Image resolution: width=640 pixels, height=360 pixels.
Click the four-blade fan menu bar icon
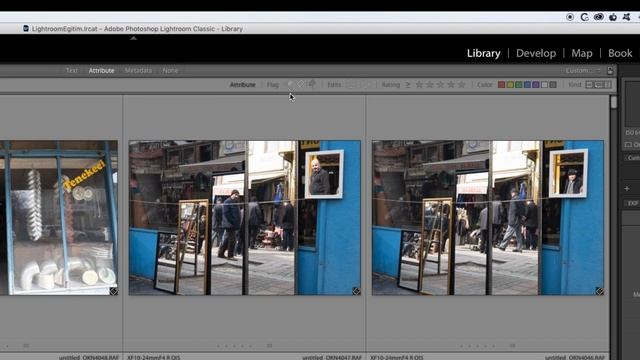click(627, 17)
